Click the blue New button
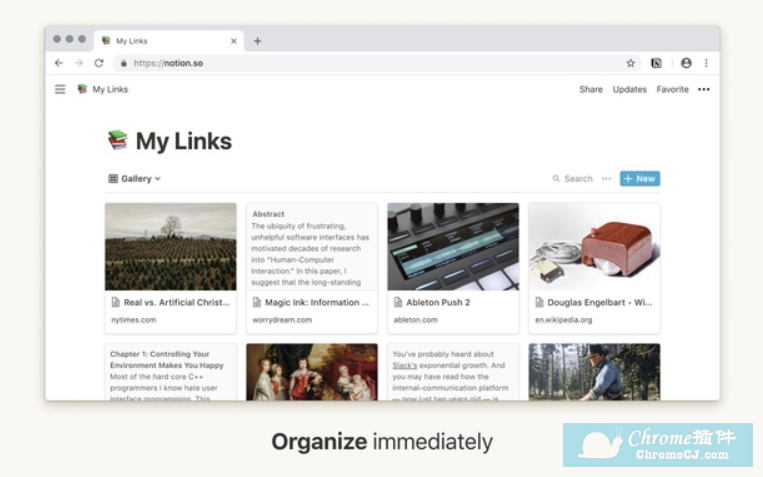The width and height of the screenshot is (763, 477). (640, 179)
